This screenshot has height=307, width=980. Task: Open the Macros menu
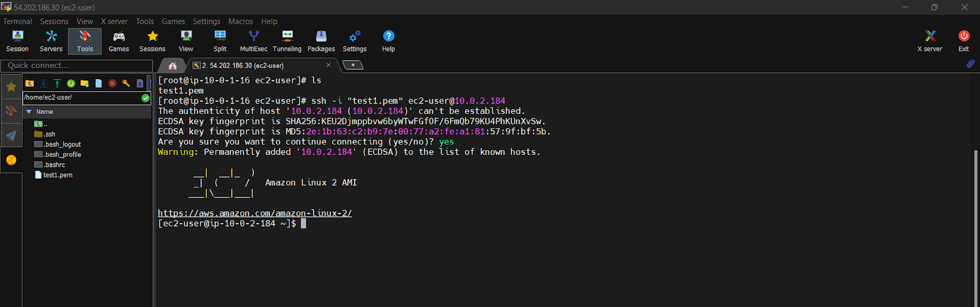(241, 21)
